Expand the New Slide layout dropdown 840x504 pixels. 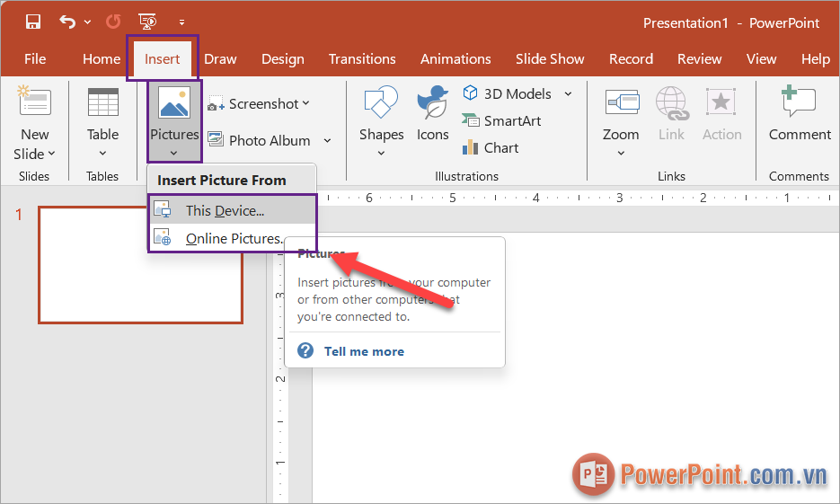(51, 154)
